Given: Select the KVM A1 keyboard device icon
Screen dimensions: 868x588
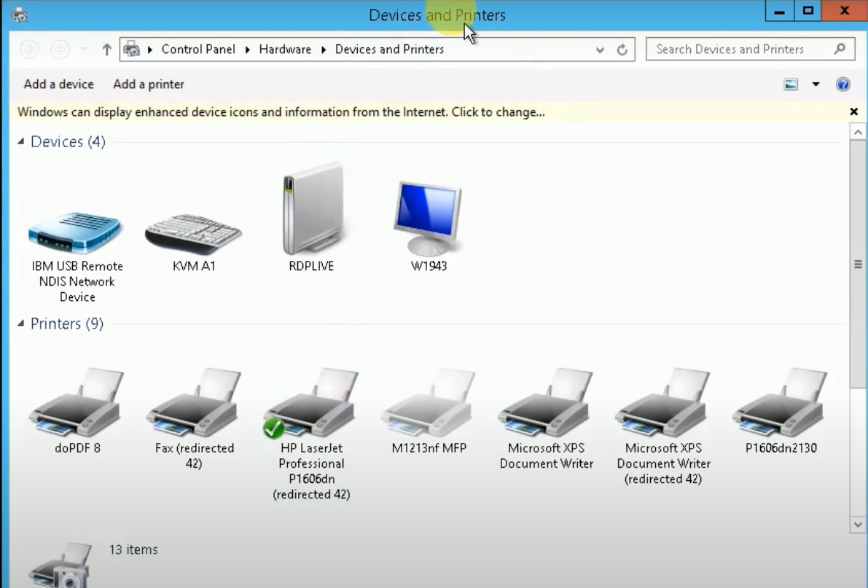Looking at the screenshot, I should pyautogui.click(x=193, y=234).
